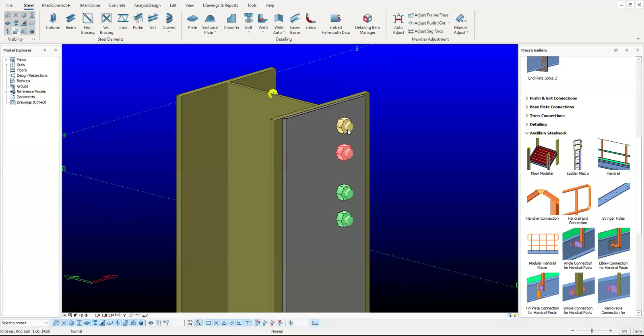
Task: Click Adjust Purlin/Girt
Action: [429, 23]
